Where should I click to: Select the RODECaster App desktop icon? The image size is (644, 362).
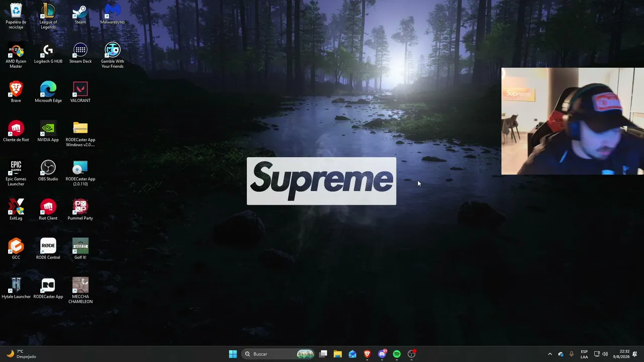click(48, 288)
